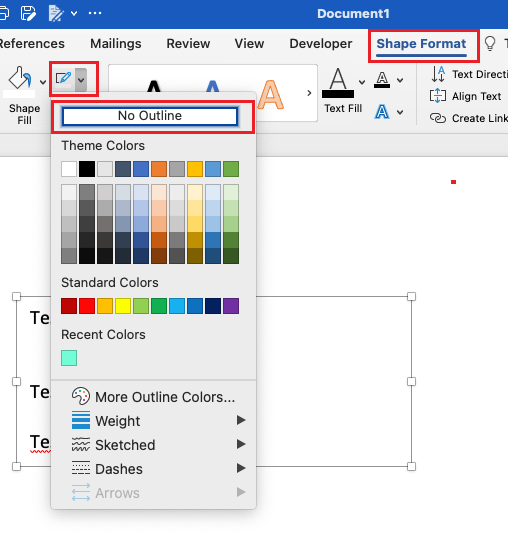The image size is (508, 551).
Task: Click the left-middle text box handle
Action: point(17,382)
